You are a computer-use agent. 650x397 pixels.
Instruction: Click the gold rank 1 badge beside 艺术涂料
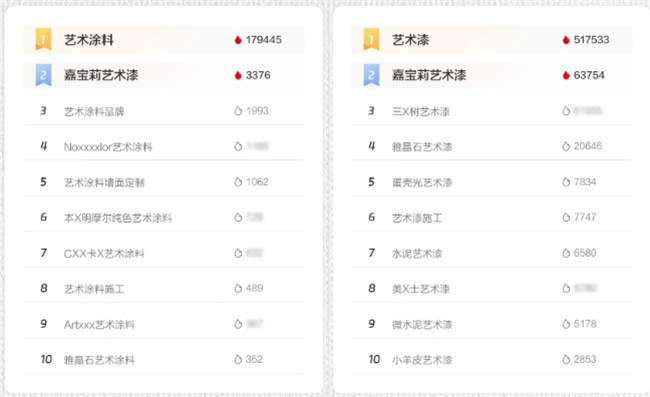coord(43,39)
